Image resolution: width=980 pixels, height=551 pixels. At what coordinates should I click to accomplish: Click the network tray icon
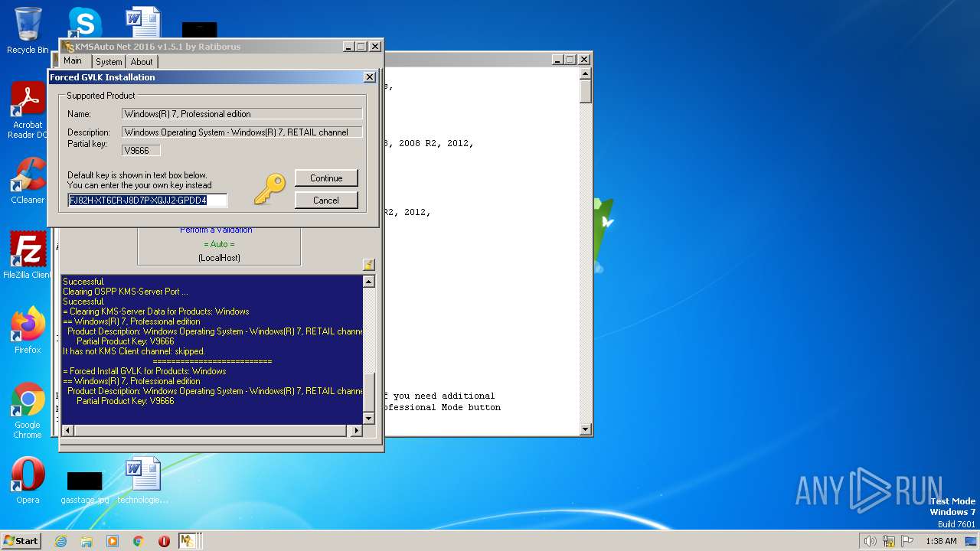click(889, 541)
